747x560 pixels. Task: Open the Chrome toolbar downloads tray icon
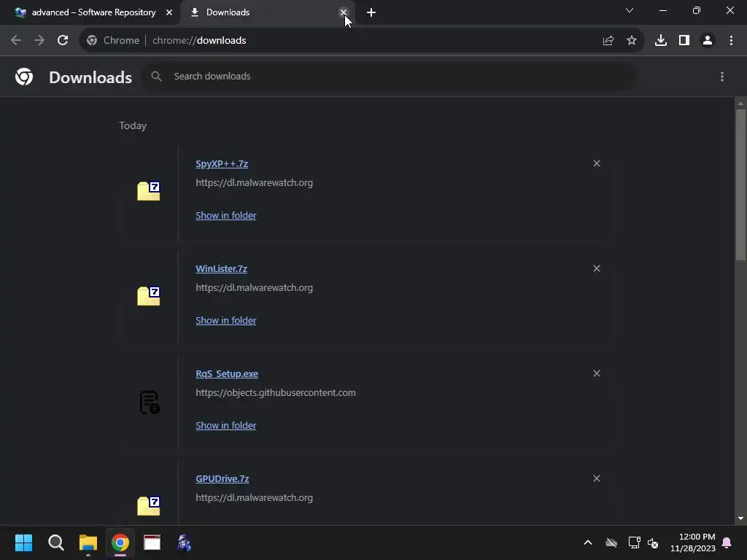tap(661, 41)
